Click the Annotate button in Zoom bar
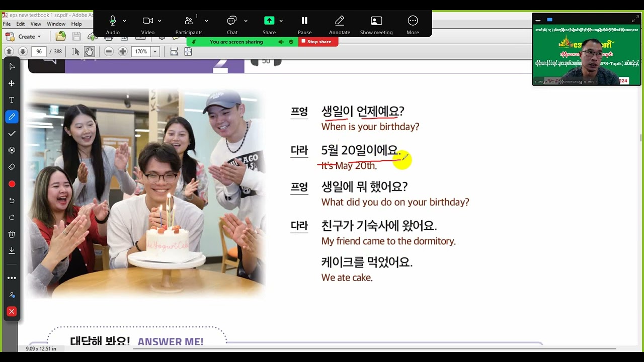644x362 pixels. click(x=340, y=24)
